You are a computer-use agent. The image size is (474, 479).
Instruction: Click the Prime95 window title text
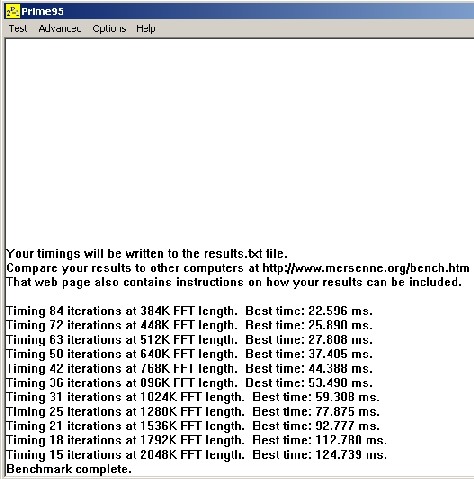43,12
